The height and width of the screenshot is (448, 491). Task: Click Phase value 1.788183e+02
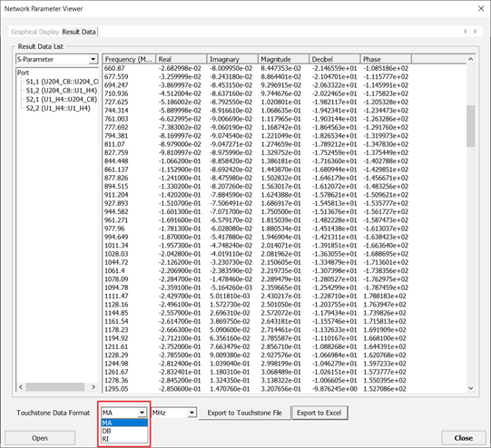pyautogui.click(x=385, y=297)
